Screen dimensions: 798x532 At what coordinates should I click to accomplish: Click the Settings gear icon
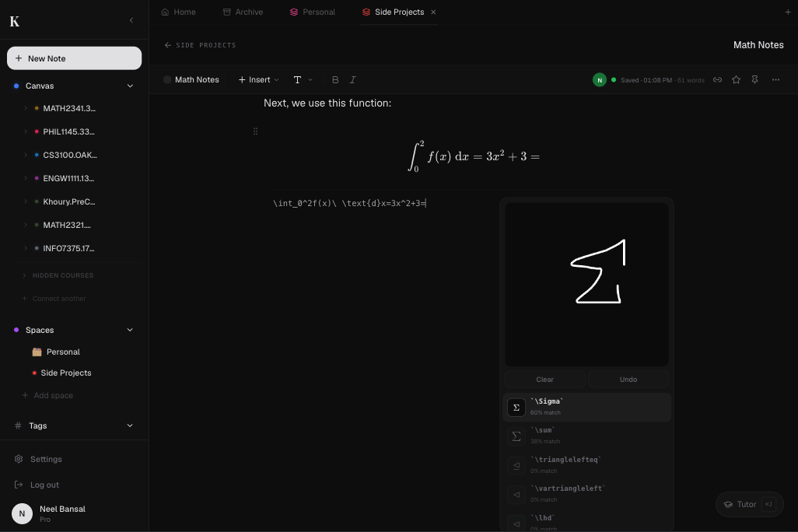coord(19,459)
